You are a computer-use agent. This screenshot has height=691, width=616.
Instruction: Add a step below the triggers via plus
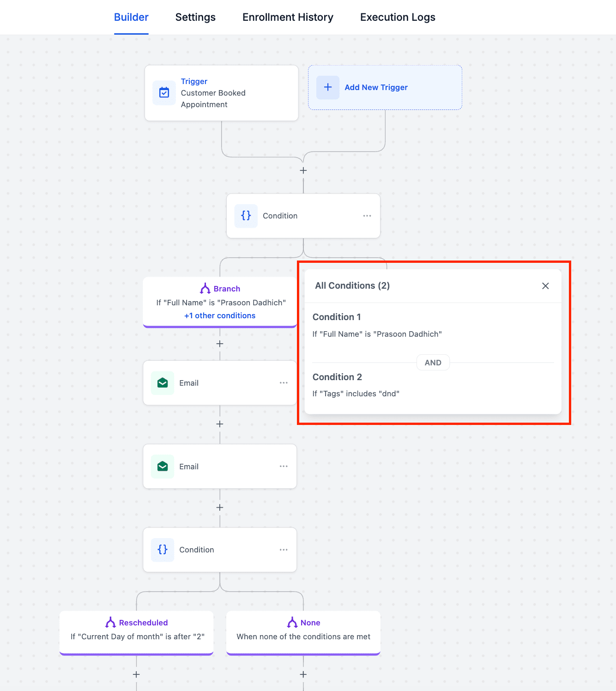(303, 170)
